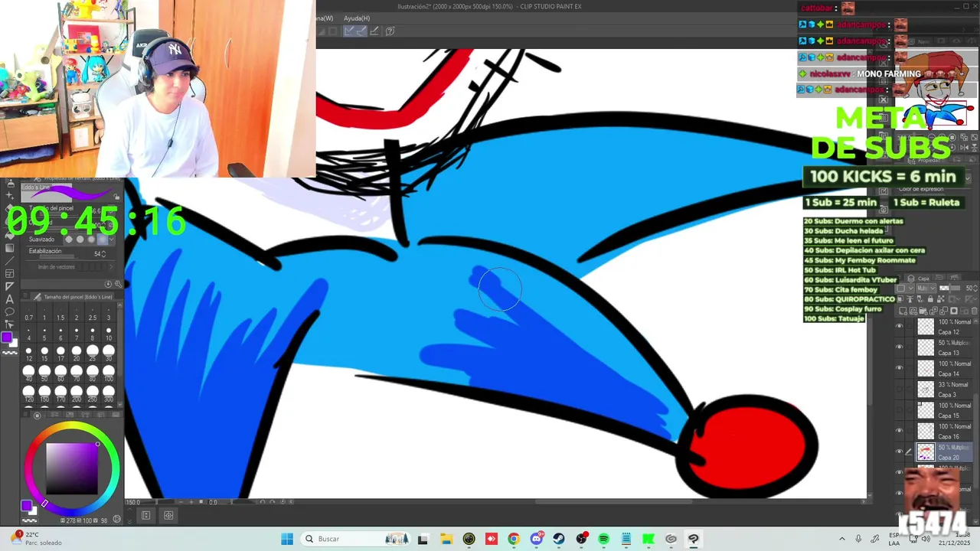Open tool property wrench settings
The height and width of the screenshot is (551, 980).
pyautogui.click(x=117, y=284)
